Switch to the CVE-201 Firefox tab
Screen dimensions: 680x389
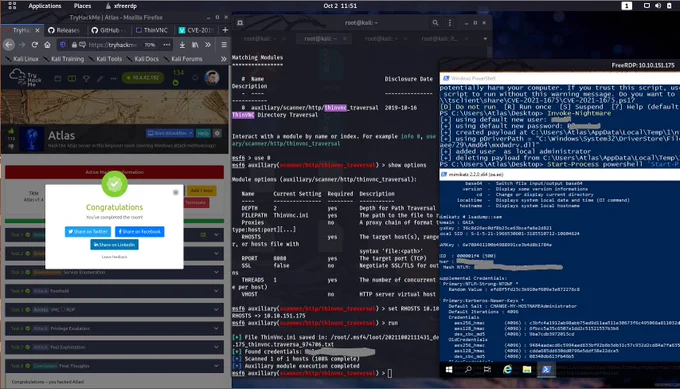point(196,30)
